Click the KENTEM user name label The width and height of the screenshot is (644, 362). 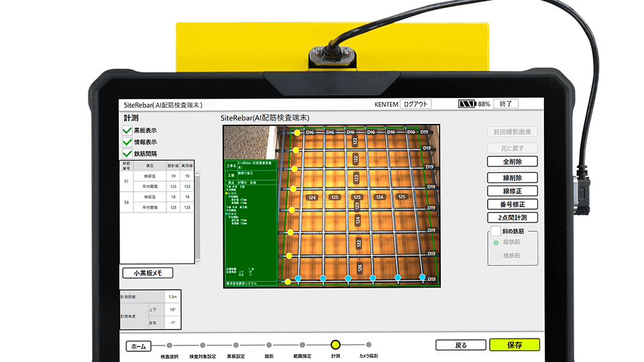point(386,105)
